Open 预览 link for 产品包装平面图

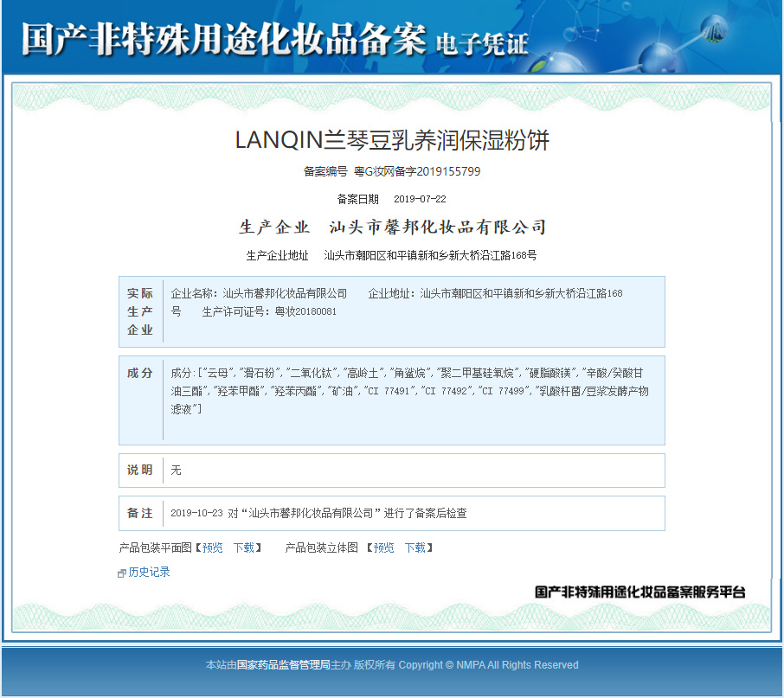(213, 548)
